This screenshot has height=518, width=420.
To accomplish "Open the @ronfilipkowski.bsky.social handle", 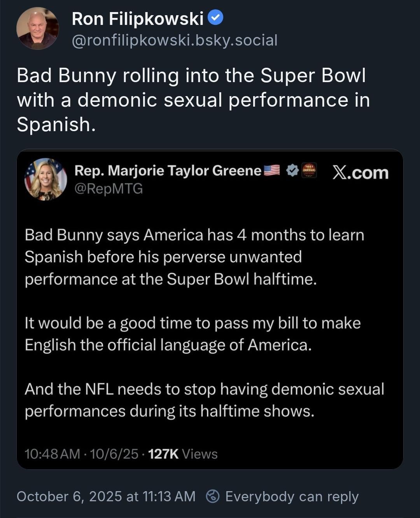I will pyautogui.click(x=175, y=40).
